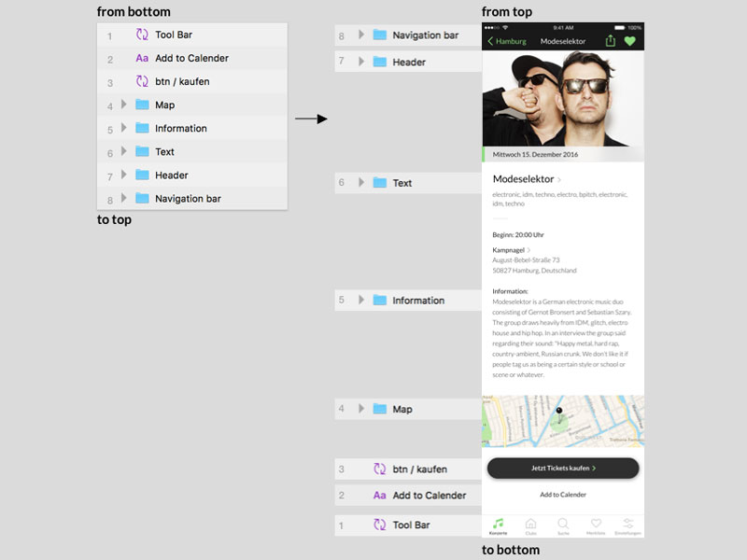Image resolution: width=747 pixels, height=560 pixels.
Task: Open the Merkliste heart tab icon
Action: coord(596,525)
